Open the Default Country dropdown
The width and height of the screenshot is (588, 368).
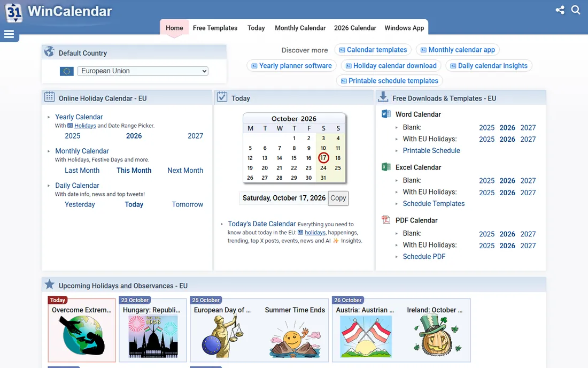click(x=143, y=71)
